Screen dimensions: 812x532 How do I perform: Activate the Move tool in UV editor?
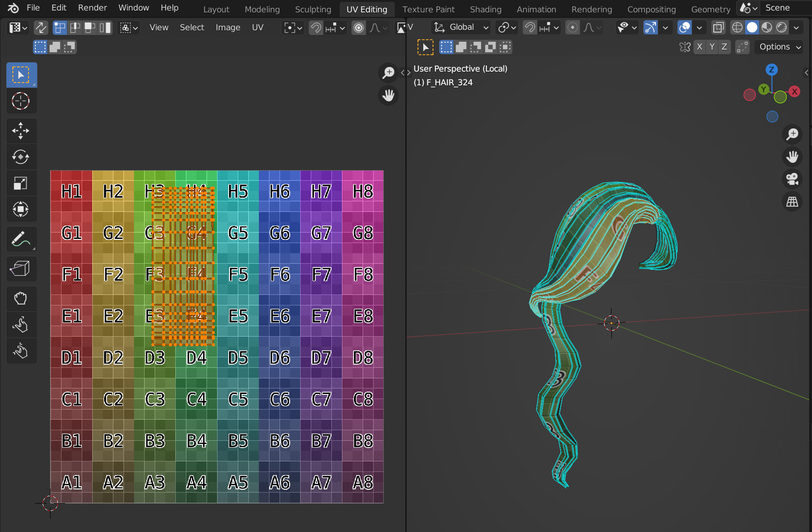point(21,131)
